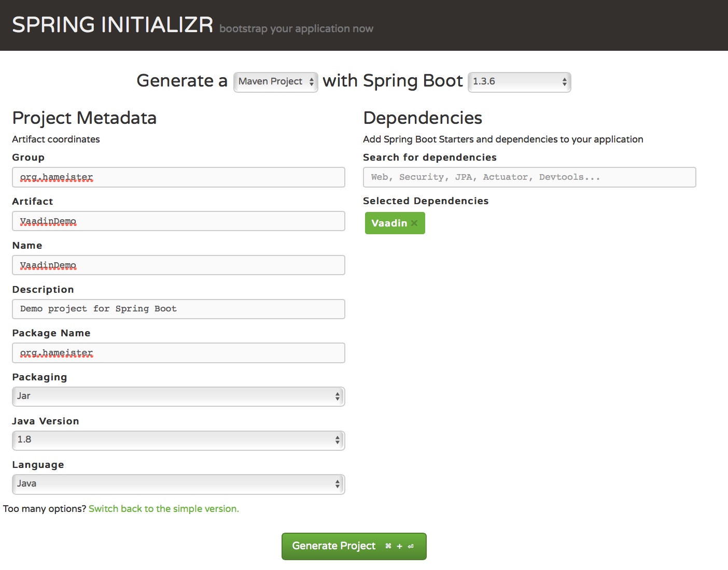Select the green Vaadin dependency tag

tap(389, 223)
